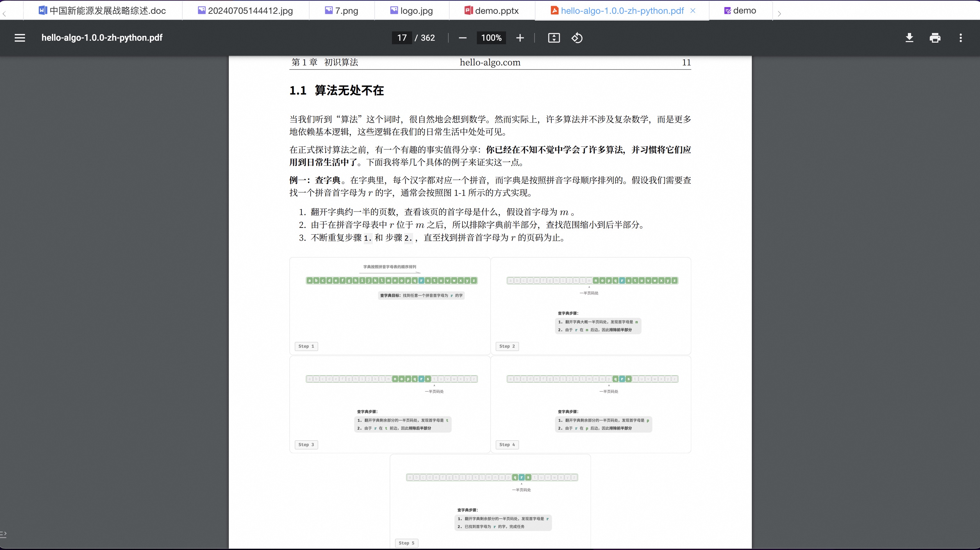This screenshot has width=980, height=550.
Task: Switch to the logo.jpg tab
Action: 411,11
